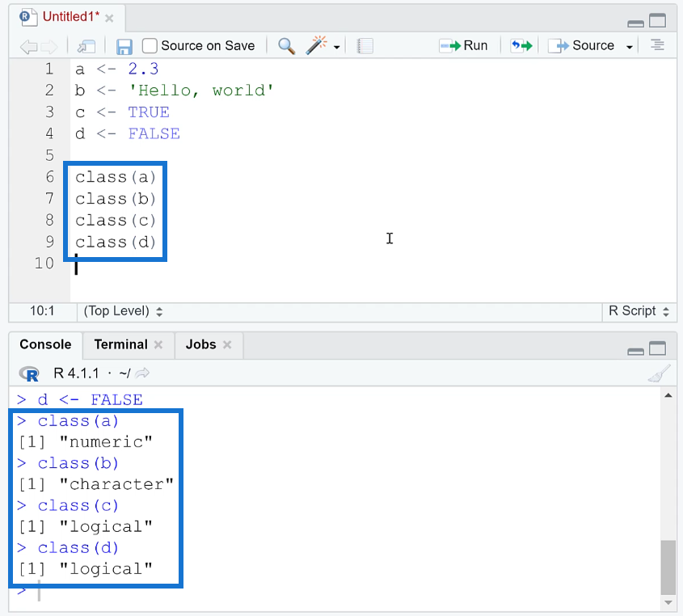The image size is (683, 616).
Task: Open Find/Replace with the magnifier icon
Action: coord(286,46)
